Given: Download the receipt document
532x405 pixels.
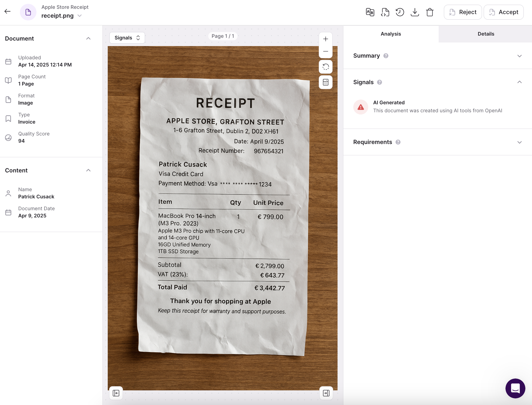Looking at the screenshot, I should [x=415, y=12].
